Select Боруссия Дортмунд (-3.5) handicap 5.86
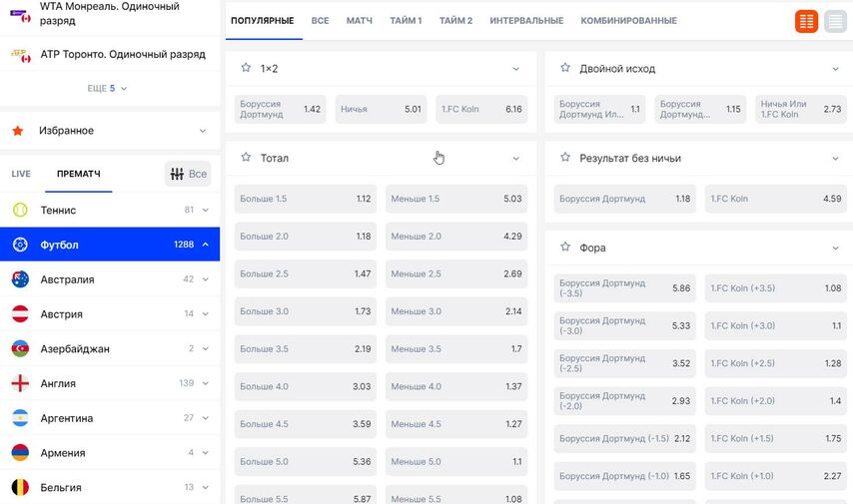Screen dimensions: 853x504 coord(624,288)
